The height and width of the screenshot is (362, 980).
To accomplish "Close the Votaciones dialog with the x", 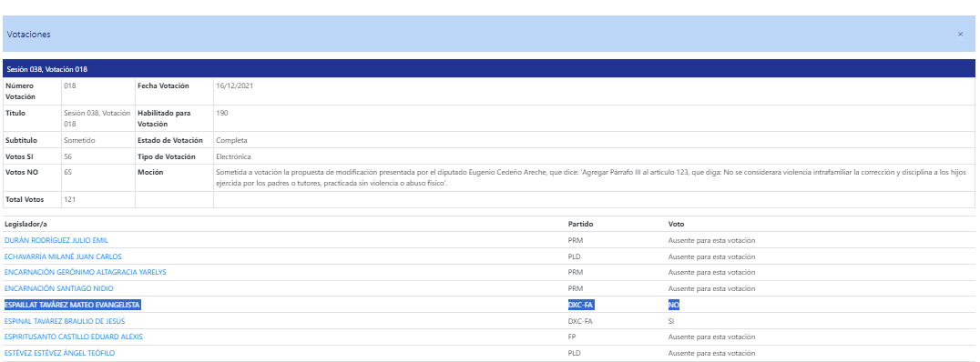I will click(960, 35).
